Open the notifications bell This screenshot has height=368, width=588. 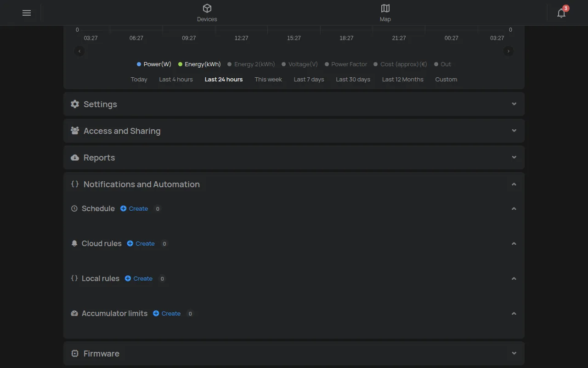(561, 13)
